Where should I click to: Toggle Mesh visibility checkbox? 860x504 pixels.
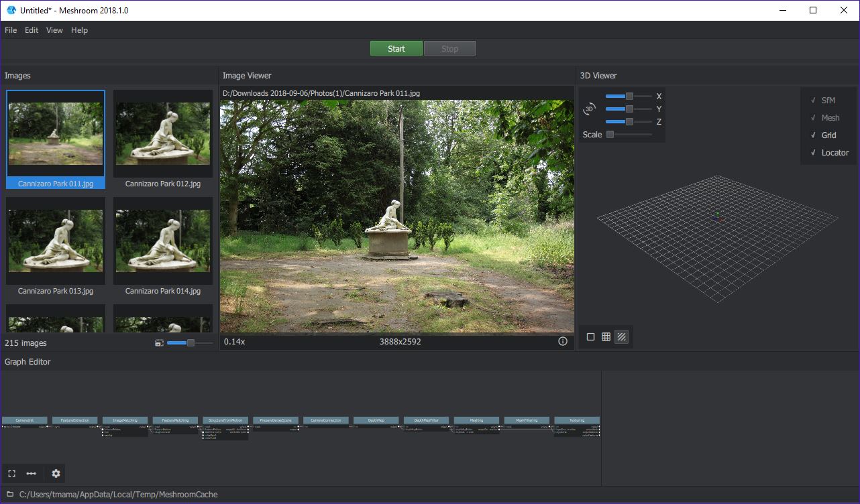coord(825,118)
